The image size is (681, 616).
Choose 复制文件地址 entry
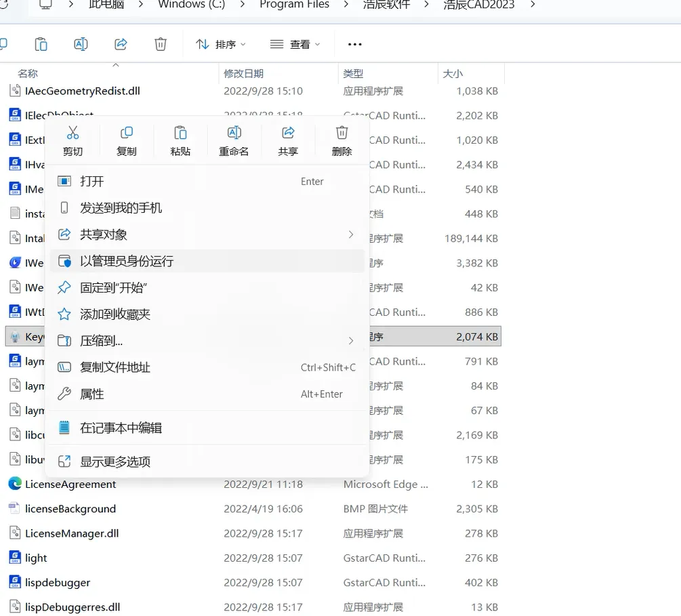(207, 367)
